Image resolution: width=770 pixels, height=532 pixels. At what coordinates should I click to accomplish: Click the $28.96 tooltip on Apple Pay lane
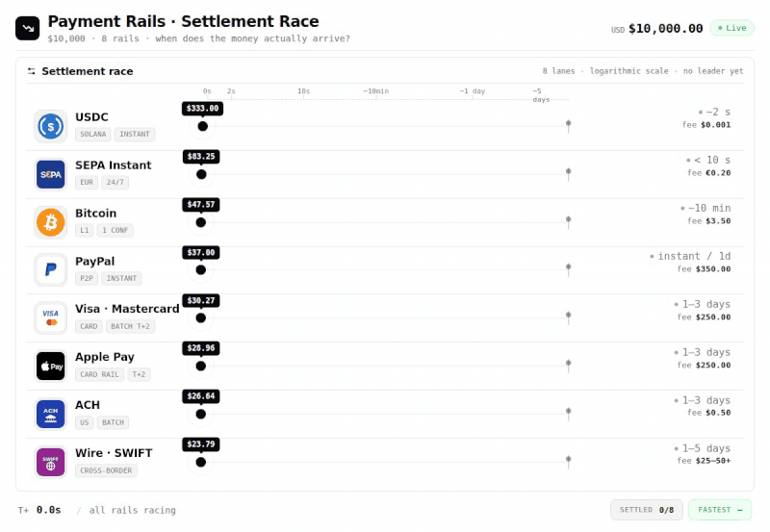click(201, 348)
